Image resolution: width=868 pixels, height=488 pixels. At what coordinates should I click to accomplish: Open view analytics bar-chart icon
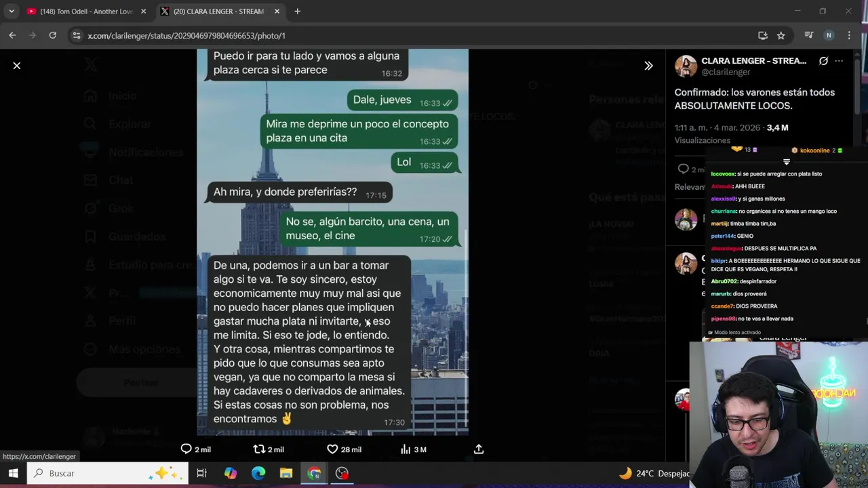tap(406, 449)
